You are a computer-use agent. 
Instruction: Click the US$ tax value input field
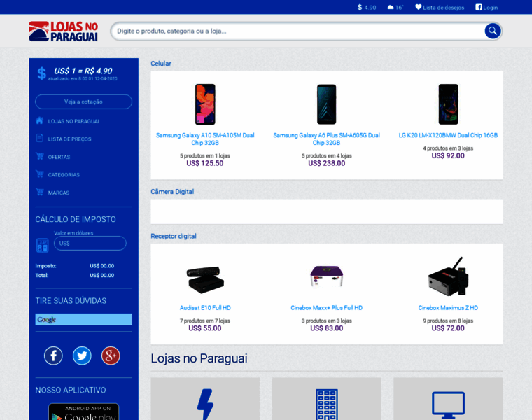[x=90, y=243]
